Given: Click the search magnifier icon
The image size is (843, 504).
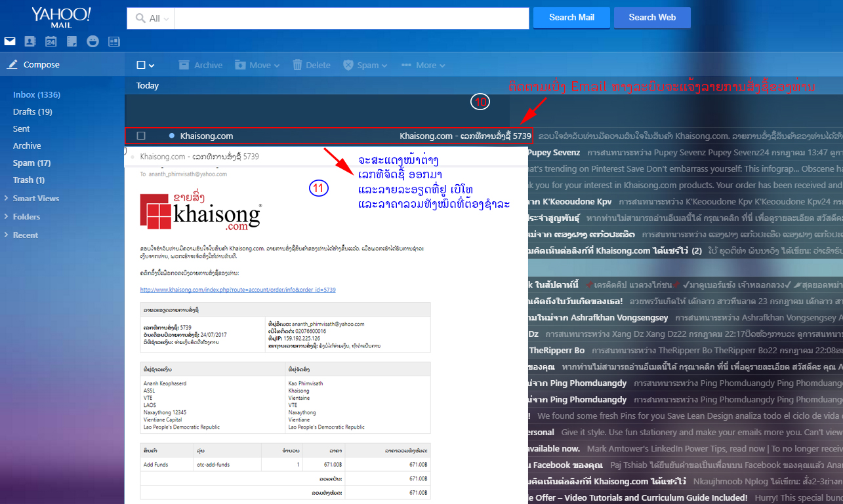Looking at the screenshot, I should pyautogui.click(x=140, y=18).
